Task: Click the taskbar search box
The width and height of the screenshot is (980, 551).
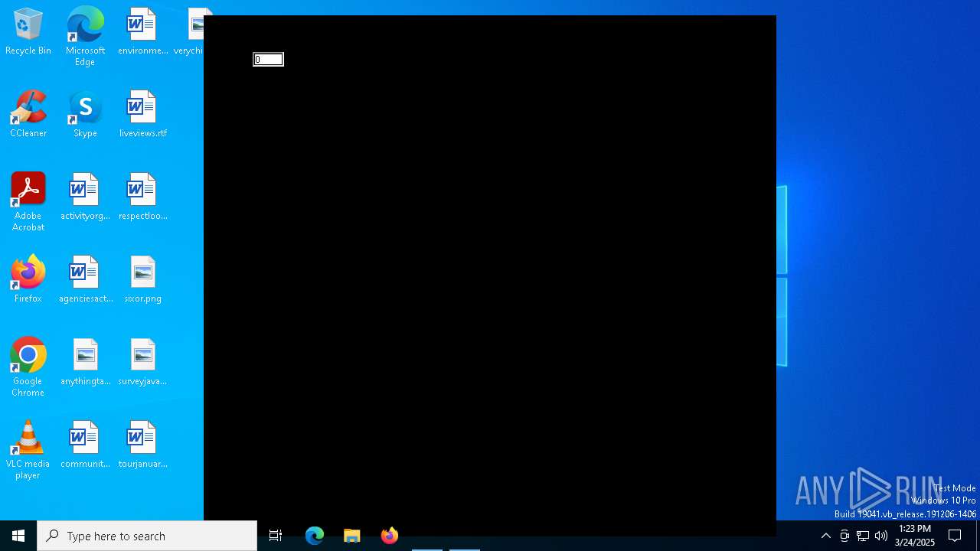Action: tap(147, 536)
